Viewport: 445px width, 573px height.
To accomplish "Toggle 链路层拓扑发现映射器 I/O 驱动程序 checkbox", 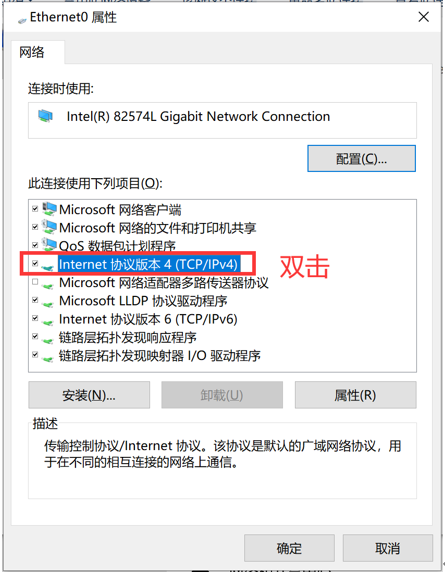I will click(x=35, y=354).
